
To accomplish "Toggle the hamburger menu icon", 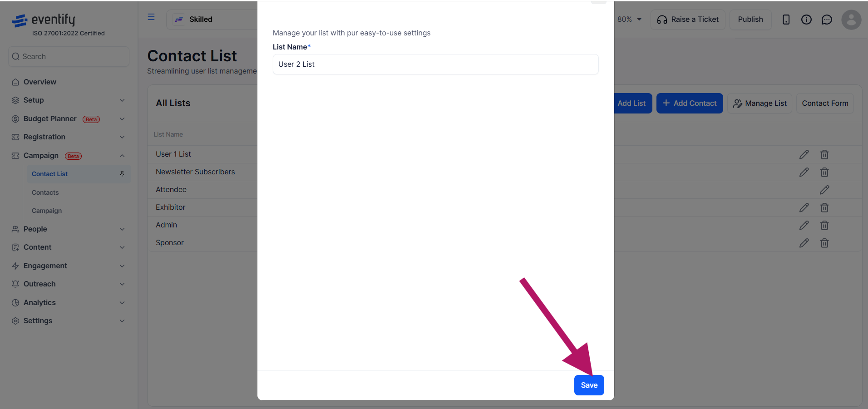I will [151, 17].
